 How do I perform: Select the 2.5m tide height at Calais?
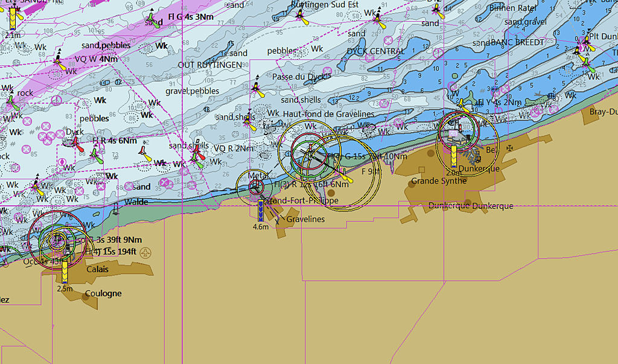click(65, 289)
